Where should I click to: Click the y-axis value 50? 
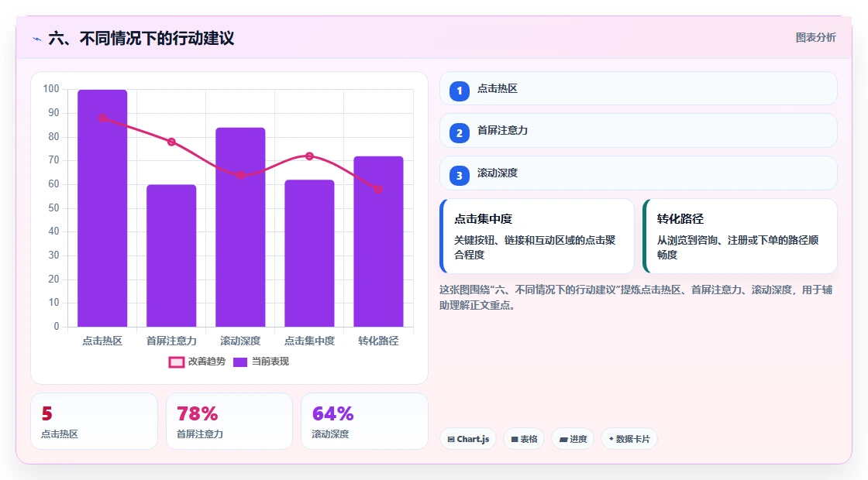(53, 208)
